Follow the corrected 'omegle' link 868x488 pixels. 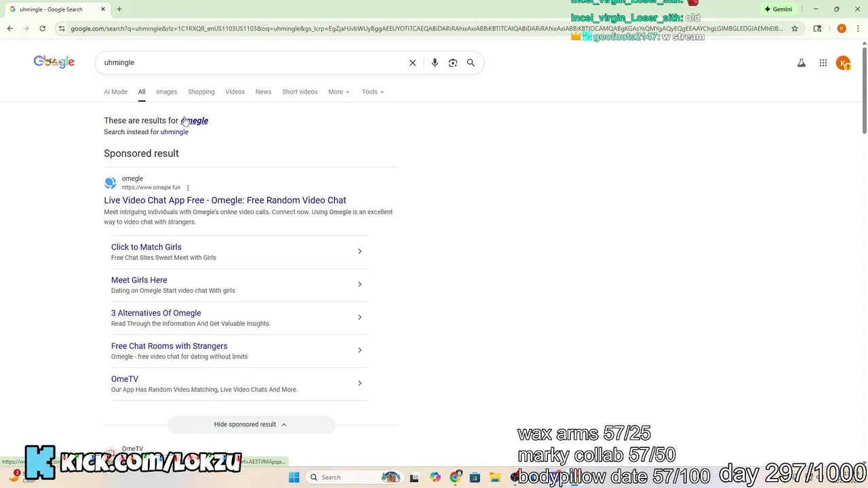pos(195,121)
